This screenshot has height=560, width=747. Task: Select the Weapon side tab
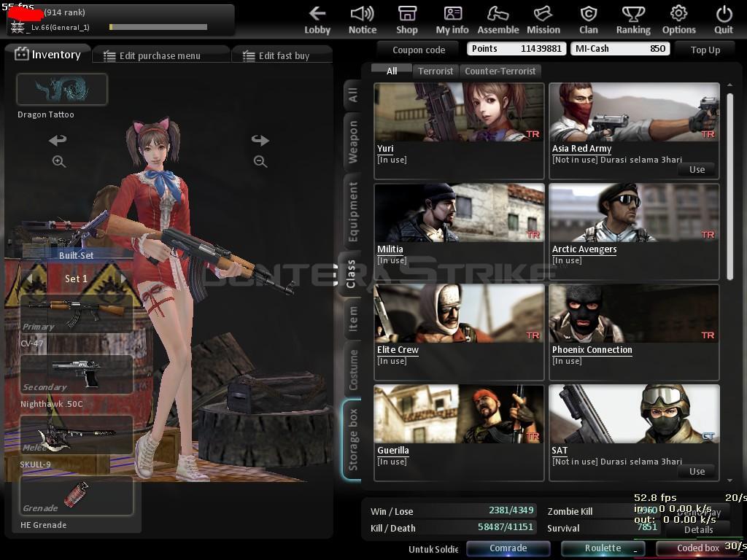[353, 142]
